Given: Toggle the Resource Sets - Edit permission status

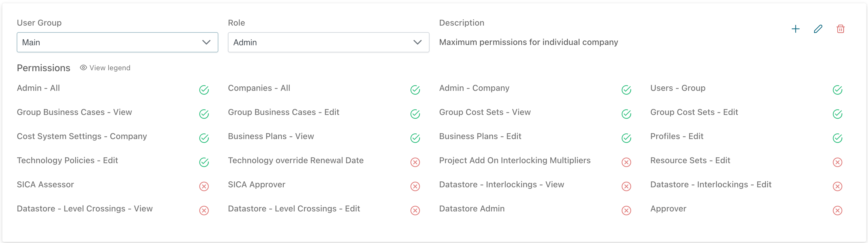Looking at the screenshot, I should tap(837, 162).
